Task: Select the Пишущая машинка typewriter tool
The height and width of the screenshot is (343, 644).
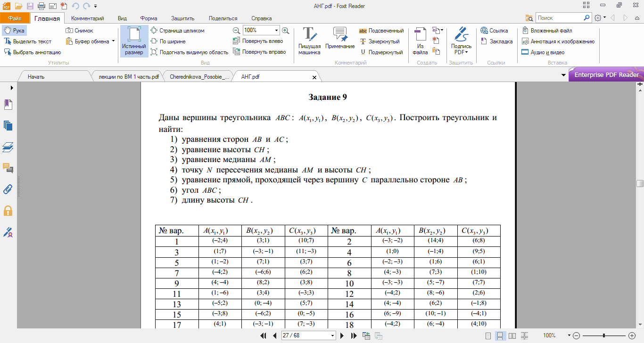Action: pyautogui.click(x=309, y=41)
